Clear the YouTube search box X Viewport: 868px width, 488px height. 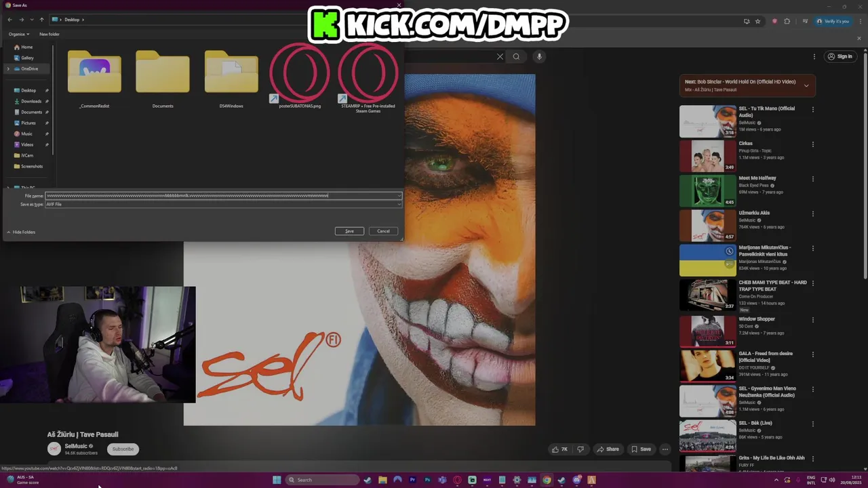[500, 57]
